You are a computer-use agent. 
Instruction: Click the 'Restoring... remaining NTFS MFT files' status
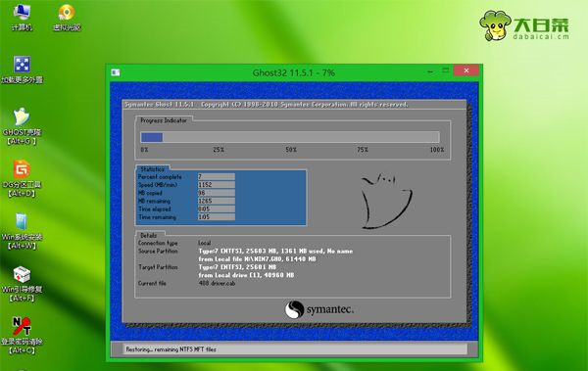pyautogui.click(x=171, y=349)
